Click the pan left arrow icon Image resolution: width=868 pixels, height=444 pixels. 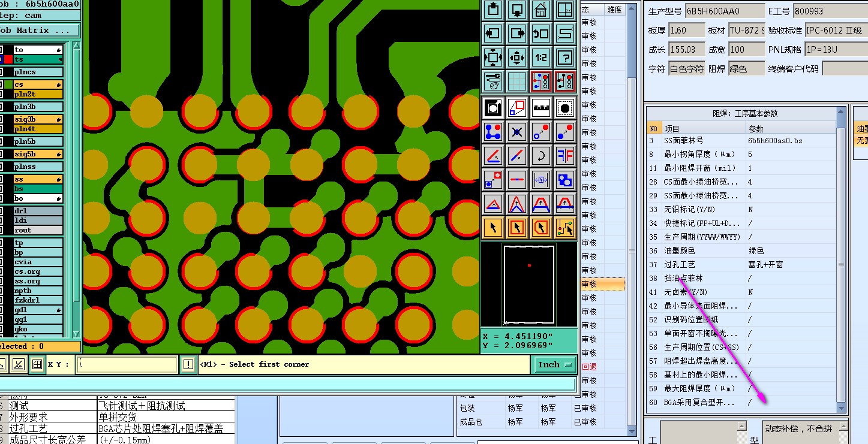(493, 34)
